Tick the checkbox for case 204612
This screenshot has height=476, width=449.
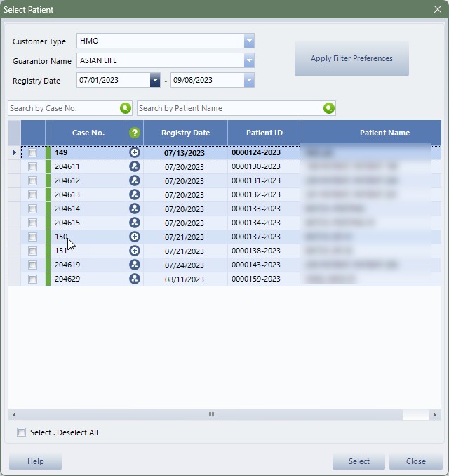[32, 180]
